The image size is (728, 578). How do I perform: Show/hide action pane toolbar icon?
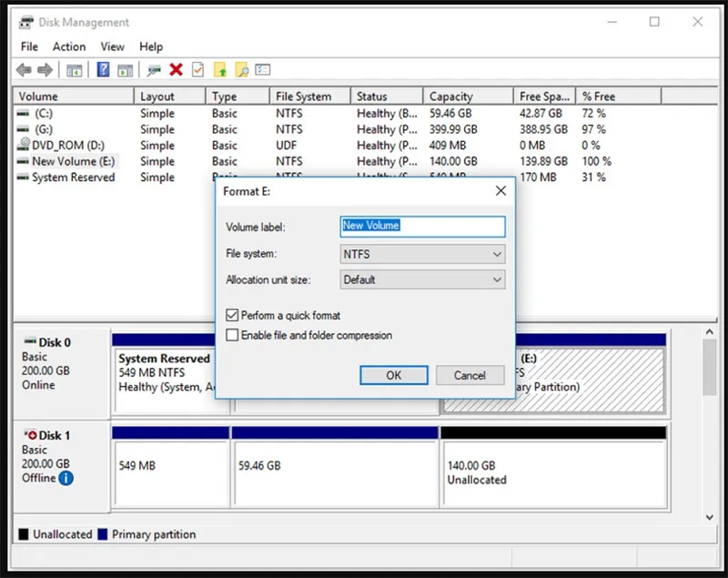coord(125,71)
